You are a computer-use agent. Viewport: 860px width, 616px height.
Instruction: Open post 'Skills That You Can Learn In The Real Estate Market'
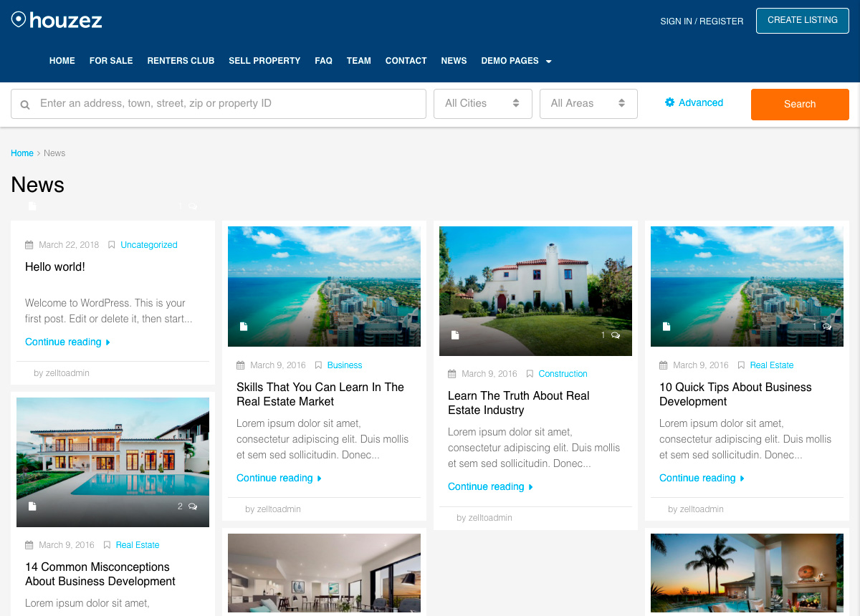320,394
